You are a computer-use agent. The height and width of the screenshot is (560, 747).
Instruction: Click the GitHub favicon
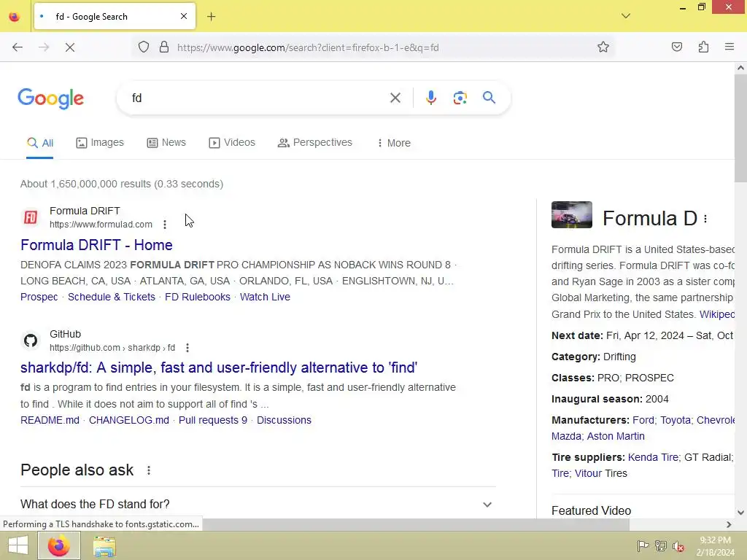(x=31, y=341)
